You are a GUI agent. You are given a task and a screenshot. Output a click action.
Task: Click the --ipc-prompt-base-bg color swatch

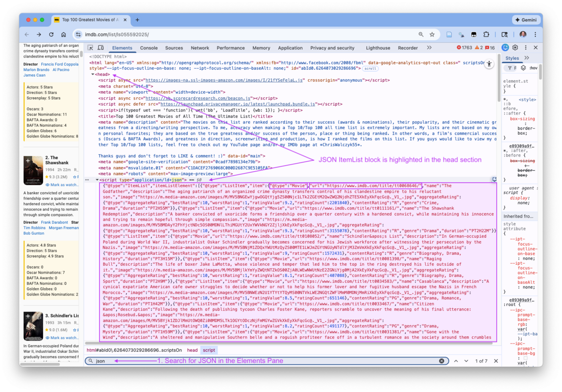click(525, 358)
